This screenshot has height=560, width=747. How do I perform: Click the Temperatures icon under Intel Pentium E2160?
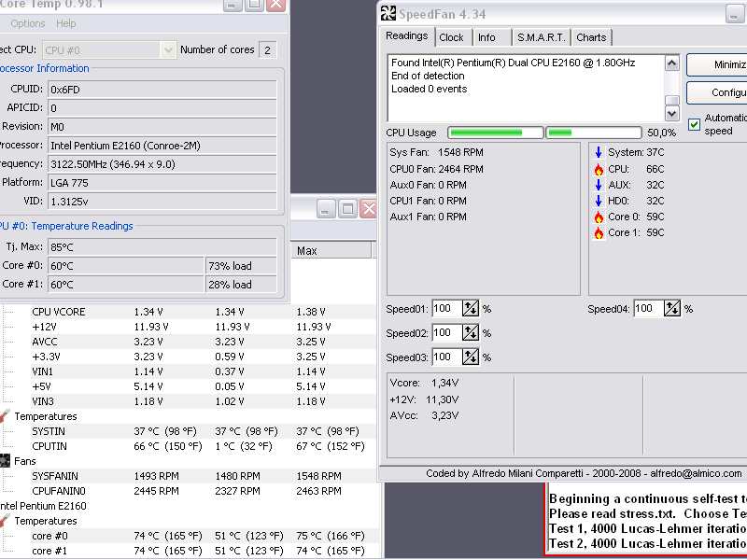[x=5, y=521]
